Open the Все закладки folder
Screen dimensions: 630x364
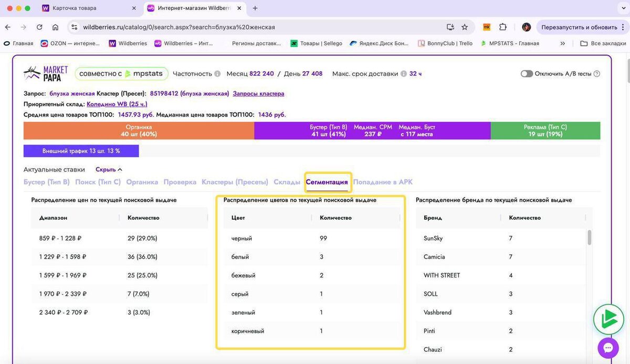click(603, 44)
